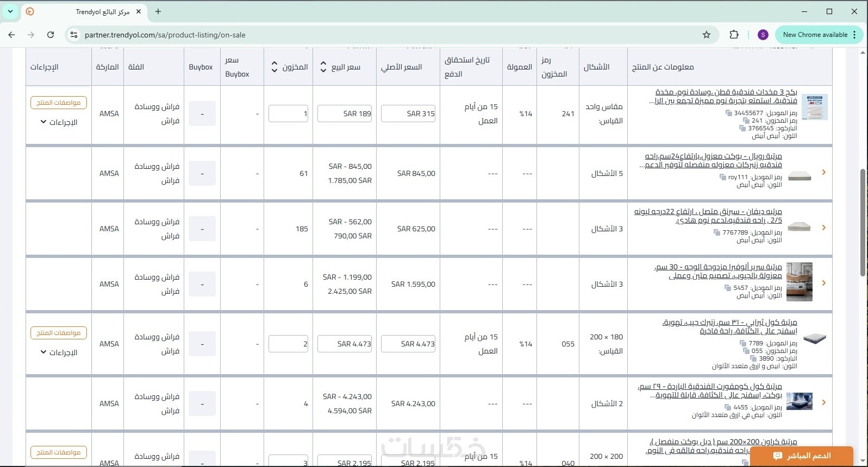Open the hotel pillows pack product thumbnail
The width and height of the screenshot is (868, 467).
814,107
